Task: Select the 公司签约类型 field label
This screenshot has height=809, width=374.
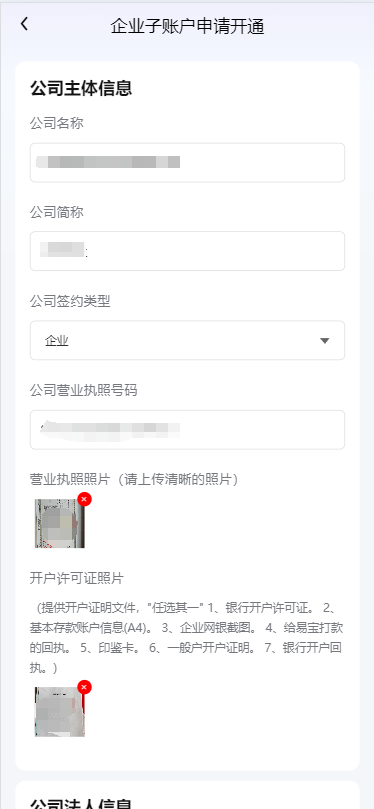Action: pyautogui.click(x=70, y=302)
